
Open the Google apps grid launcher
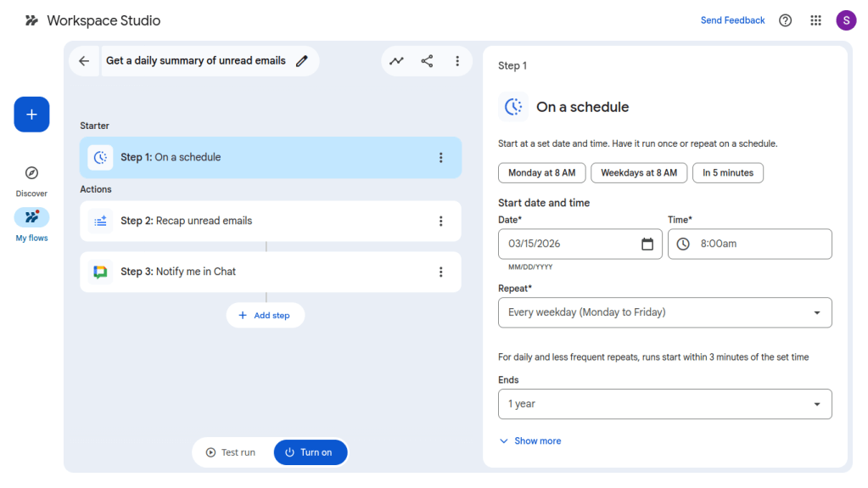815,20
